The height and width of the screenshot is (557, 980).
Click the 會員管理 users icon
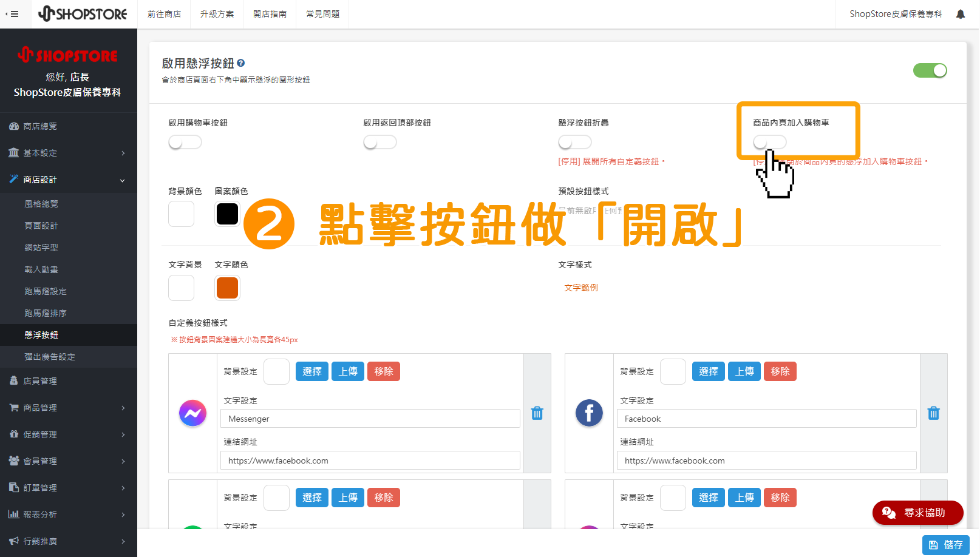(13, 461)
